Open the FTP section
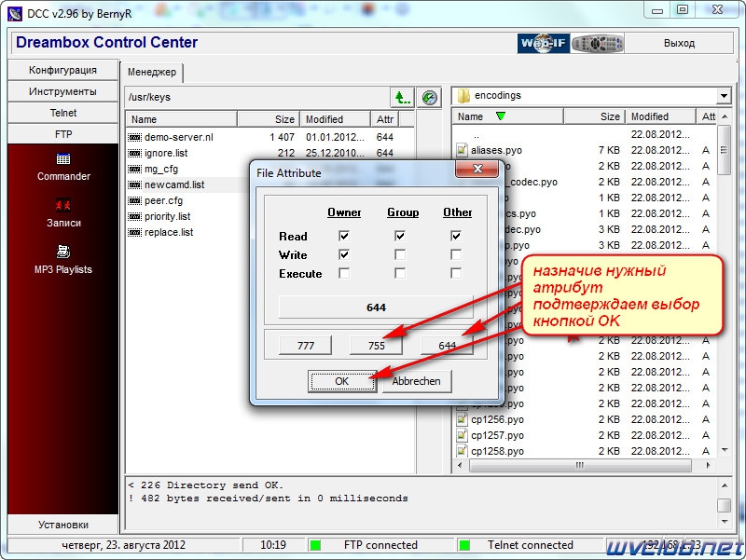Screen dimensions: 746x560 tap(62, 134)
